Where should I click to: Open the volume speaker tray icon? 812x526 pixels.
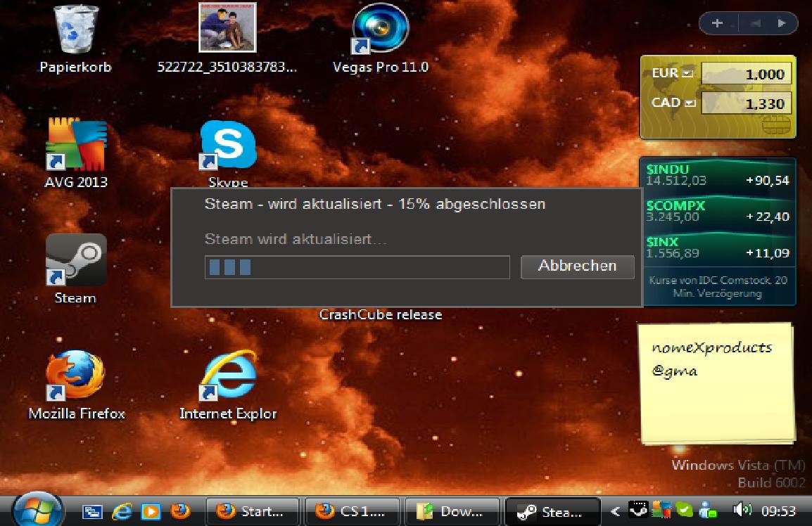click(742, 511)
